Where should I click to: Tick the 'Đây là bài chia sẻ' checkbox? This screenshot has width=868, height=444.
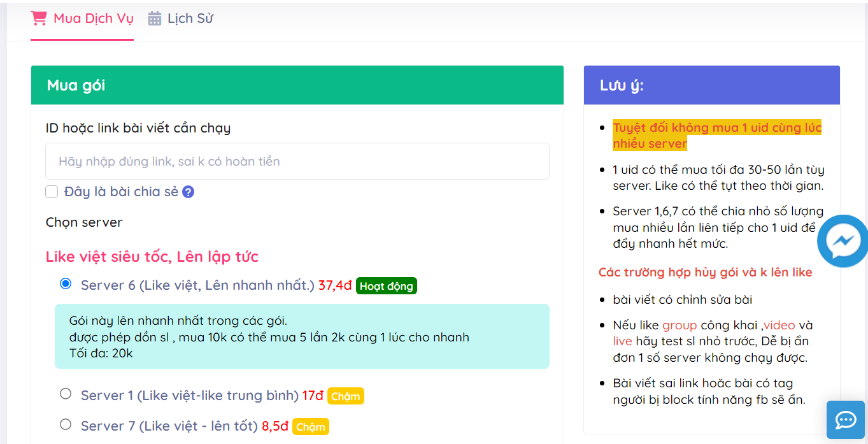52,192
